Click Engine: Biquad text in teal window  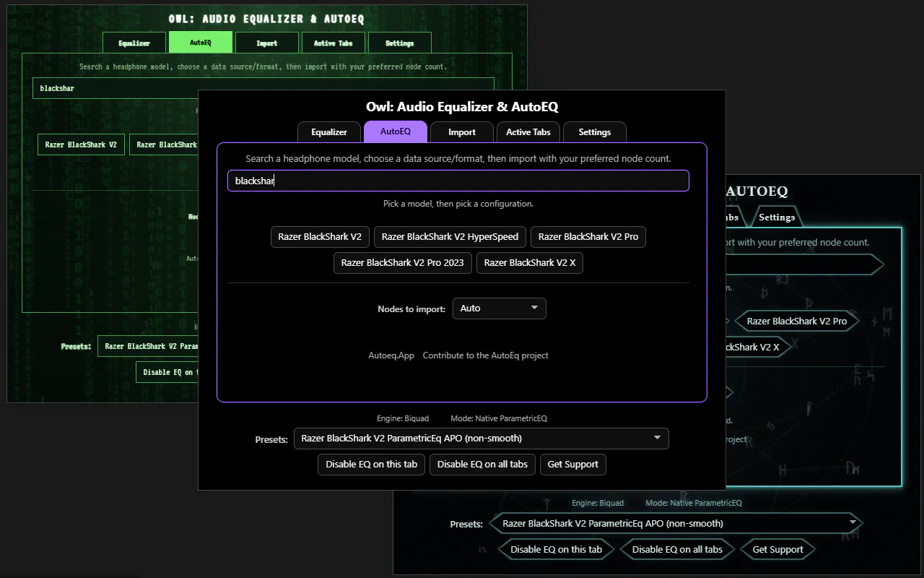tap(598, 503)
